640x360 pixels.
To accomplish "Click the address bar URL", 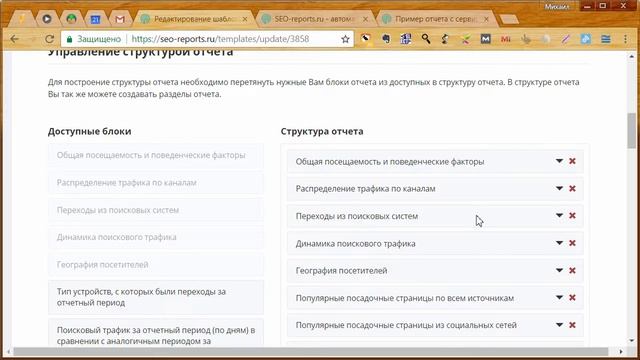I will pyautogui.click(x=220, y=39).
